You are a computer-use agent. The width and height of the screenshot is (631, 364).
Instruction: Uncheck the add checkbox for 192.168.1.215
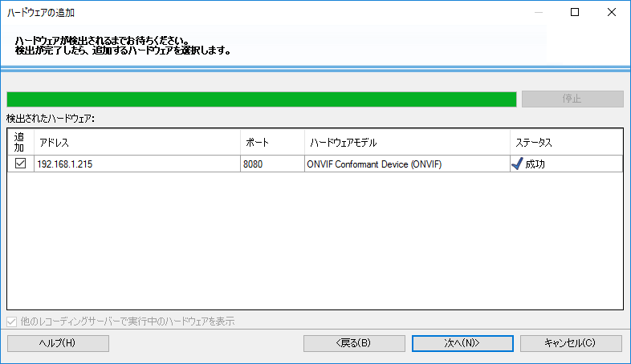[x=20, y=164]
